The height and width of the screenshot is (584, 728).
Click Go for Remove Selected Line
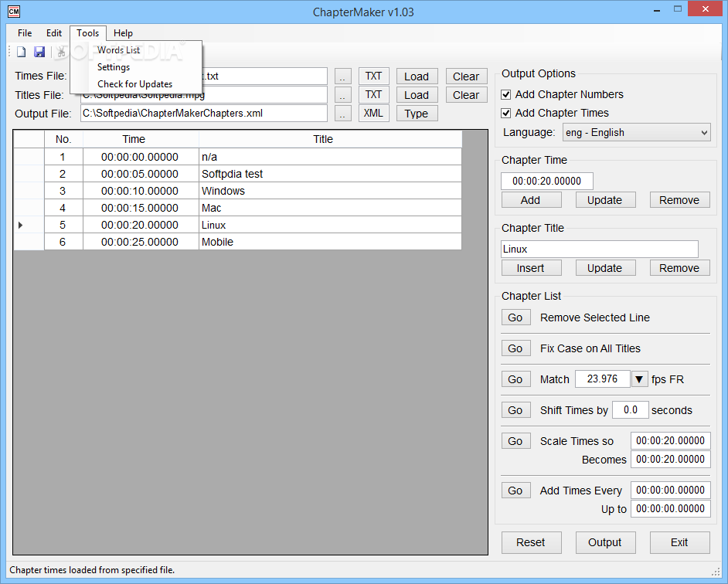coord(515,317)
